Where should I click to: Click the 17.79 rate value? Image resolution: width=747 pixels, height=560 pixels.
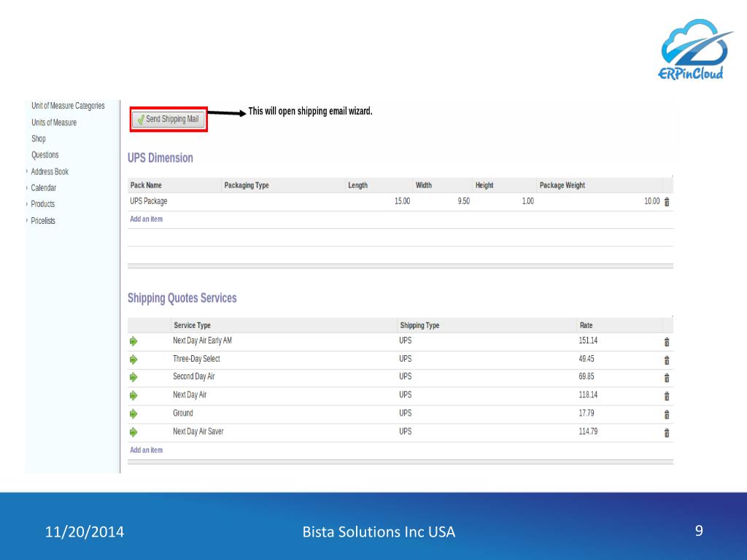[587, 413]
